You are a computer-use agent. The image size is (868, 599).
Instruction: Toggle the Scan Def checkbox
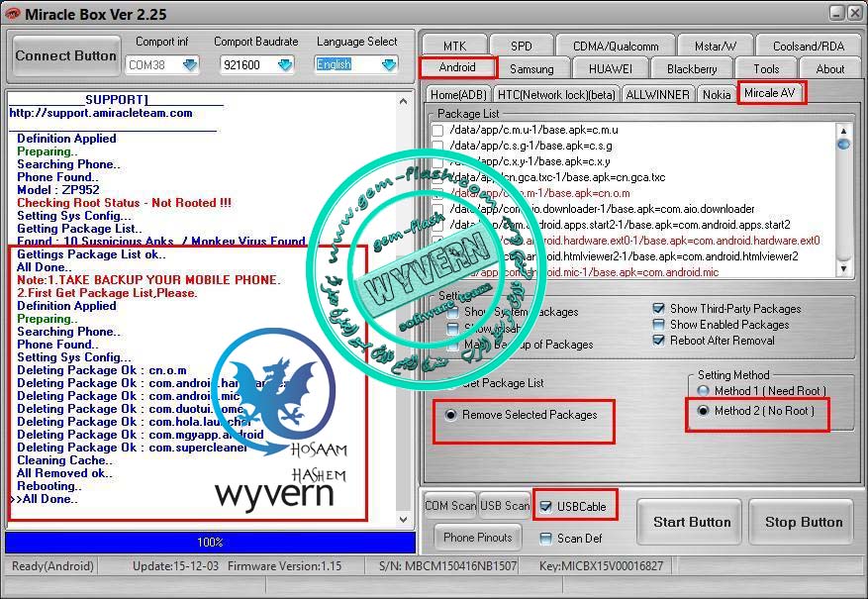(545, 538)
